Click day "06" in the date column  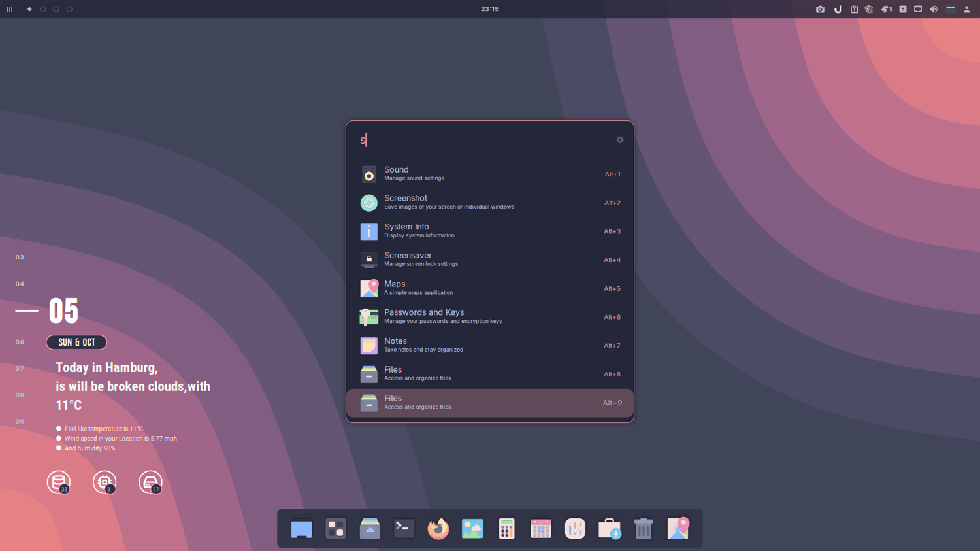click(20, 342)
